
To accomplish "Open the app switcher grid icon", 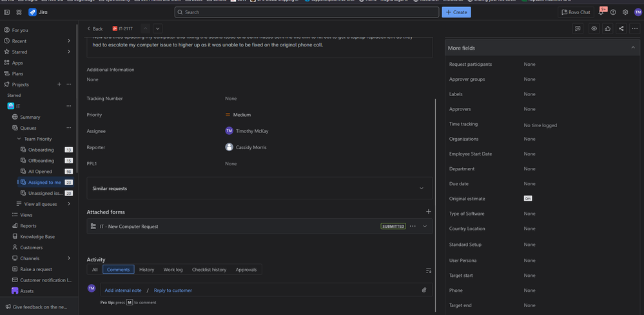I will click(19, 12).
